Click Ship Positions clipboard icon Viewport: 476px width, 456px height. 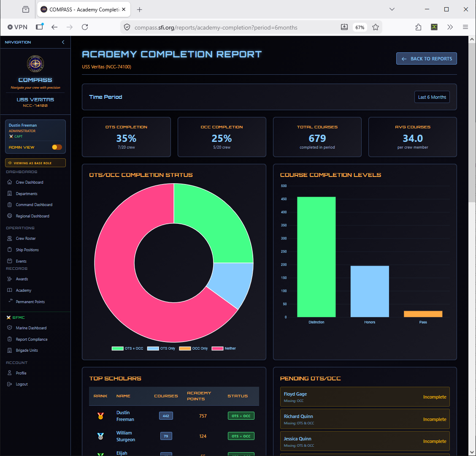click(10, 250)
